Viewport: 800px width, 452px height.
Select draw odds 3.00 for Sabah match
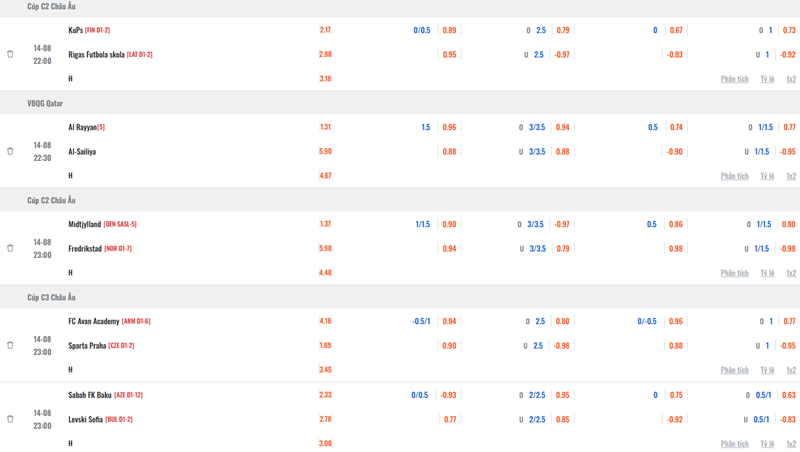[x=325, y=443]
